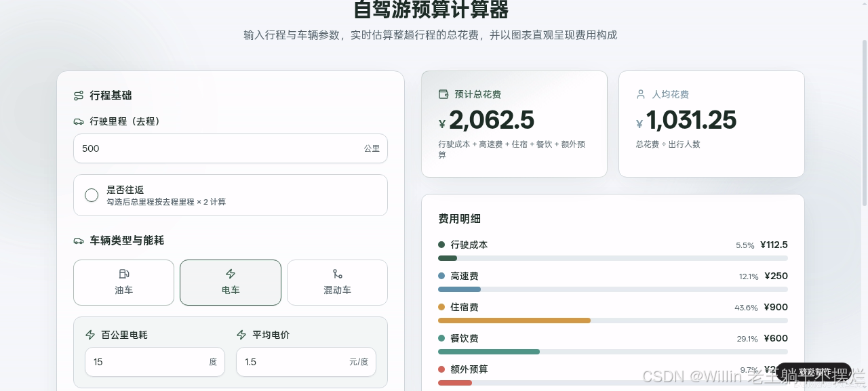Click the route icon beside 行程基础
Screen dimensions: 868x391
click(79, 96)
